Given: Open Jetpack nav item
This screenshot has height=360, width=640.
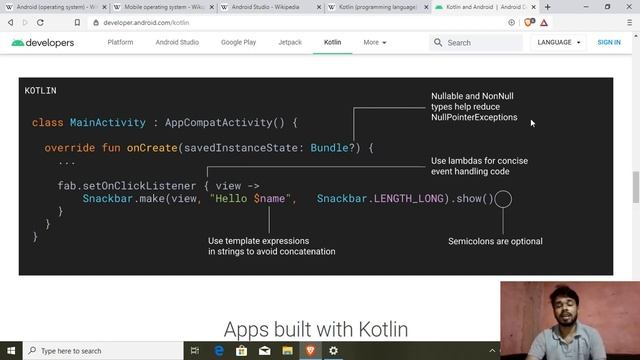Looking at the screenshot, I should pyautogui.click(x=290, y=42).
